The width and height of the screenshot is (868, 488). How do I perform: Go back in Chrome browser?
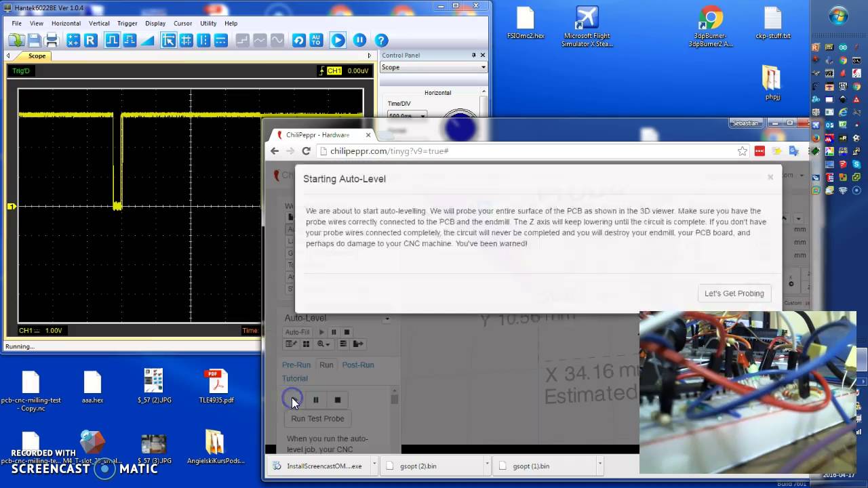(275, 151)
